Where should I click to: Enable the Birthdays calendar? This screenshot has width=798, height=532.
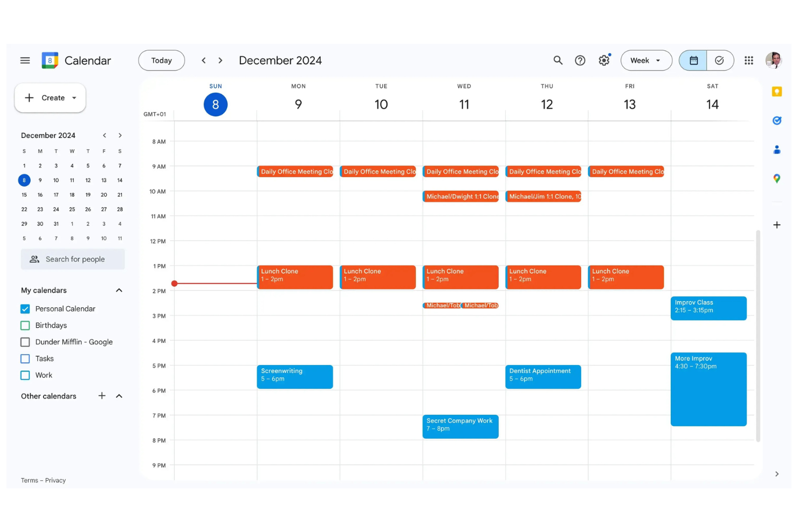coord(25,325)
